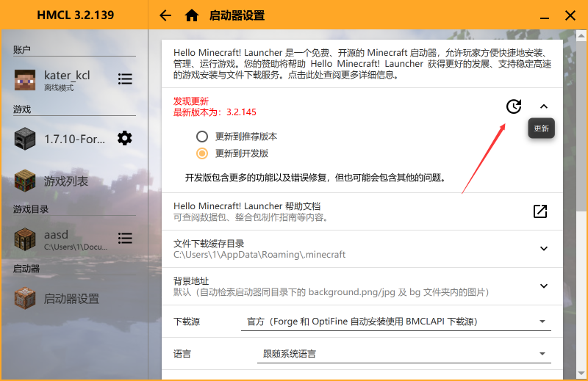Click the back arrow in header

(x=165, y=15)
